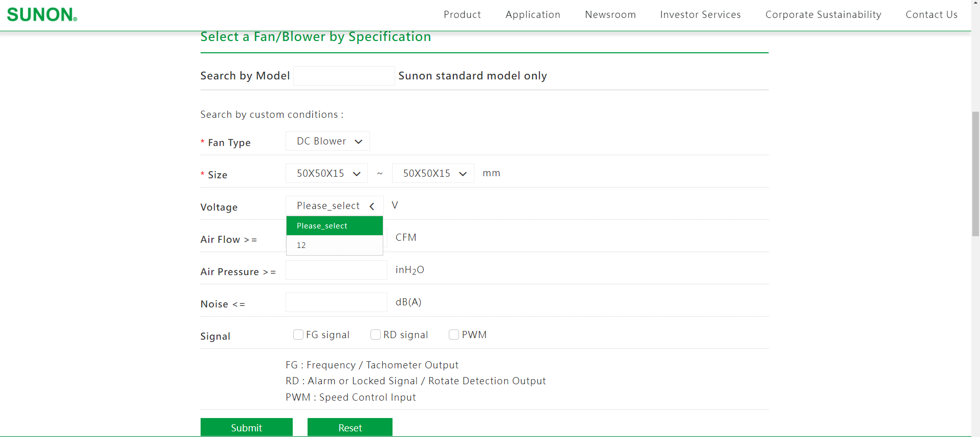Click "PWM : Speed Control Input" text
980x437 pixels.
351,397
